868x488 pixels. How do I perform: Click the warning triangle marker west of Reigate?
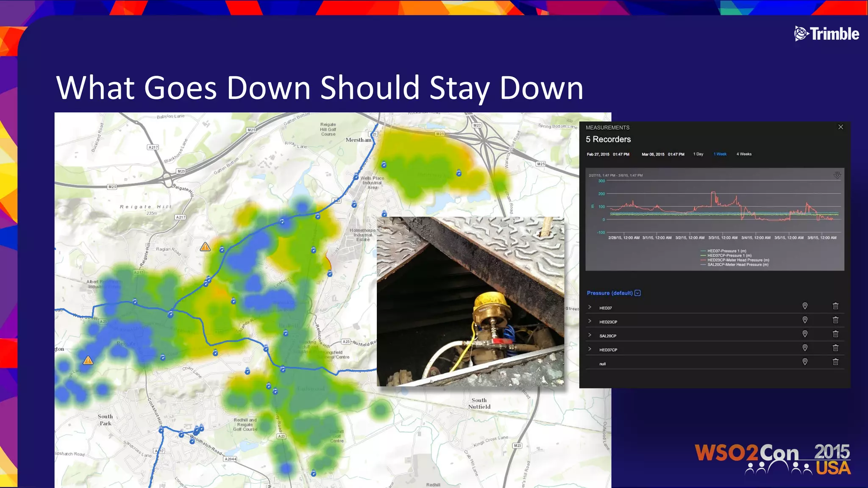tap(88, 360)
